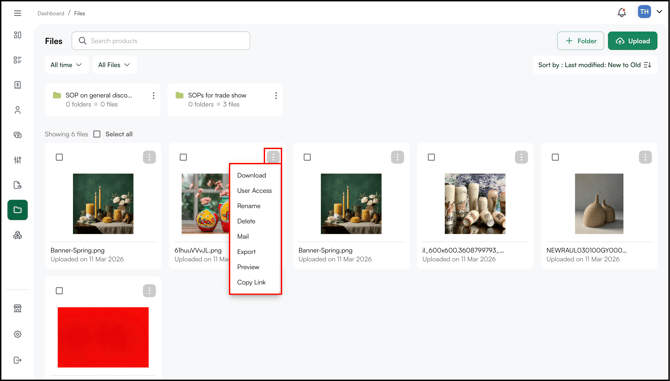670x381 pixels.
Task: Expand the All Files filter dropdown
Action: [115, 65]
